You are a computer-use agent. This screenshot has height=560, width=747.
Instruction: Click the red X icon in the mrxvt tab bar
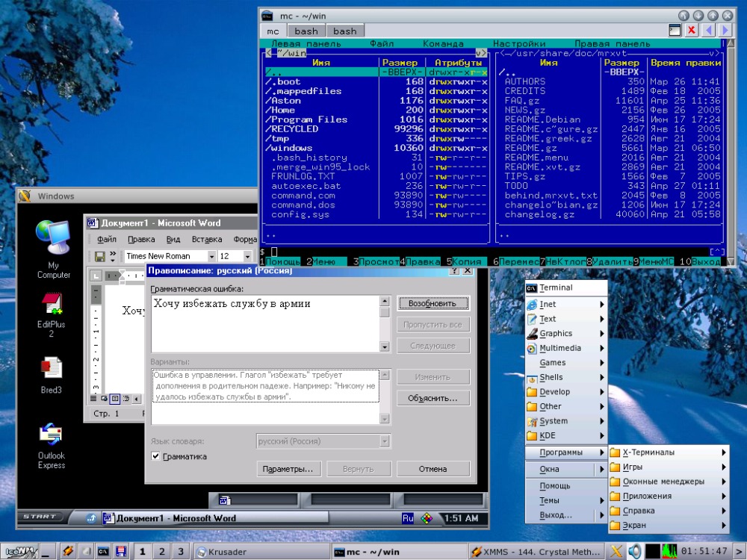[x=691, y=31]
